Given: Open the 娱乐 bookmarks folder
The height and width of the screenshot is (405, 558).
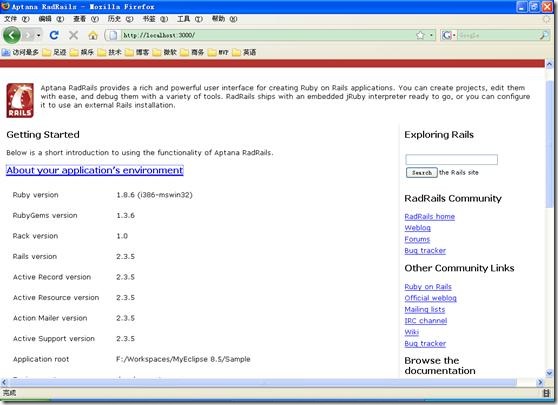Looking at the screenshot, I should pos(82,52).
